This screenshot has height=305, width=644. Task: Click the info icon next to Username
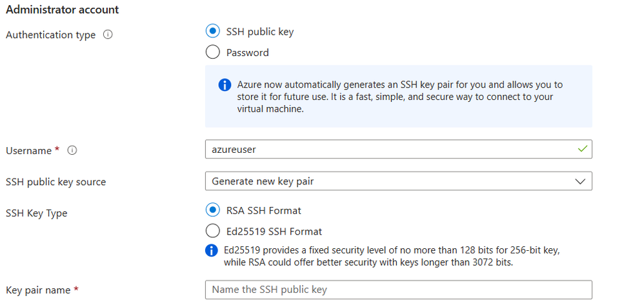click(72, 150)
